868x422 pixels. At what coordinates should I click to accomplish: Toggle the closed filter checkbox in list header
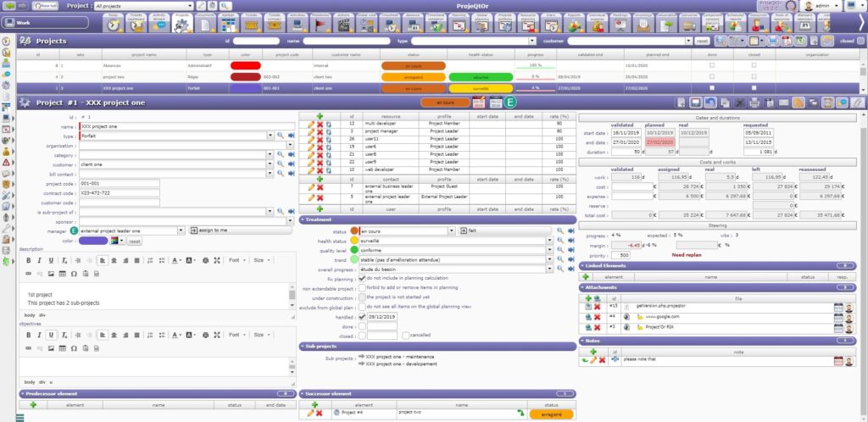tap(860, 41)
